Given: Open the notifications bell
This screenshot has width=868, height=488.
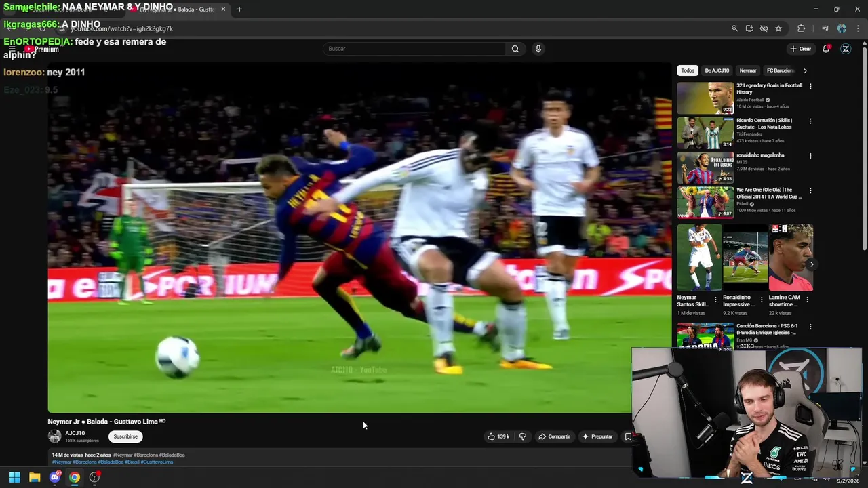Looking at the screenshot, I should pos(826,49).
